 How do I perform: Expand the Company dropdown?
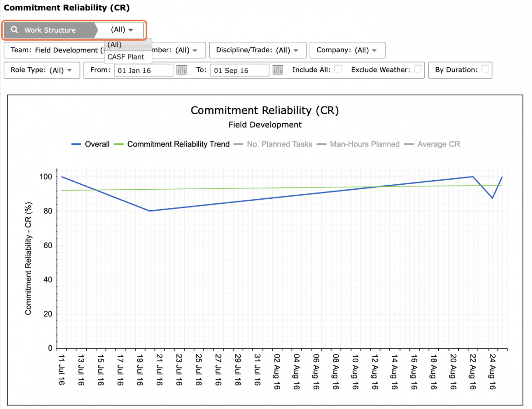[347, 50]
